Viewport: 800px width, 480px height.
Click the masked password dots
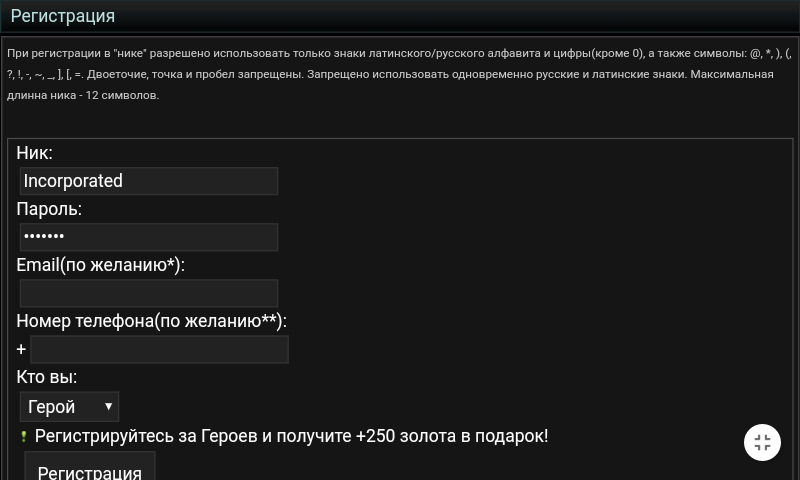(44, 237)
